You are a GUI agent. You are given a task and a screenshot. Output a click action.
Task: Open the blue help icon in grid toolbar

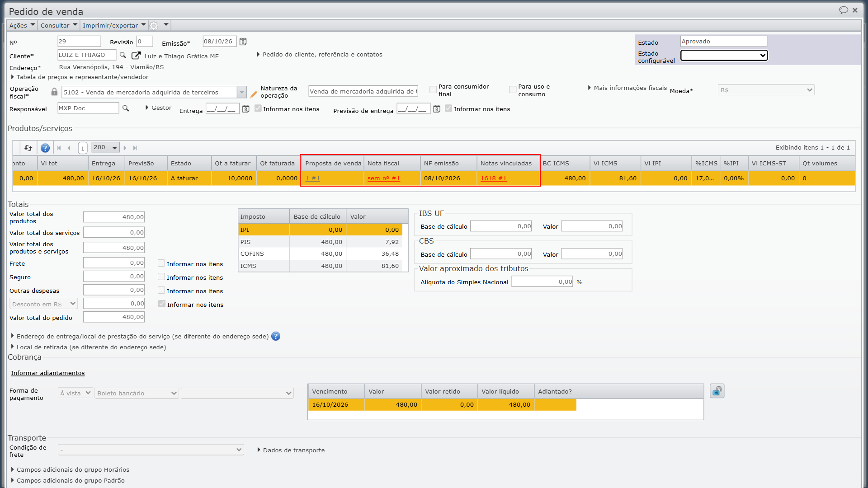point(45,148)
